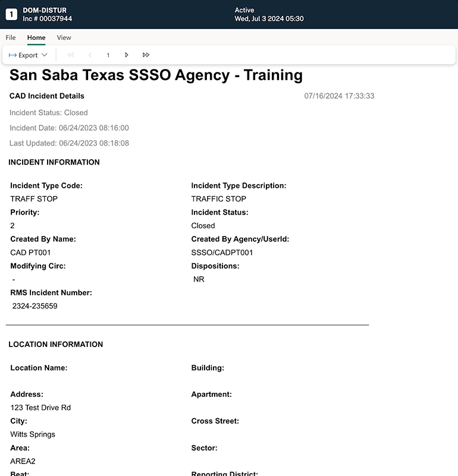Screen dimensions: 458x476
Task: Open the File menu
Action: point(11,37)
